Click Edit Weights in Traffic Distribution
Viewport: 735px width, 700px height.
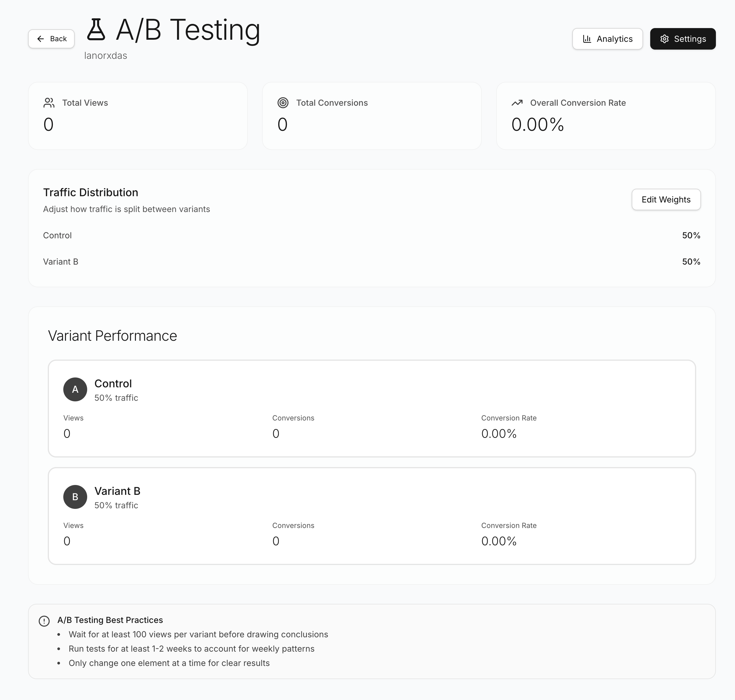pyautogui.click(x=666, y=199)
